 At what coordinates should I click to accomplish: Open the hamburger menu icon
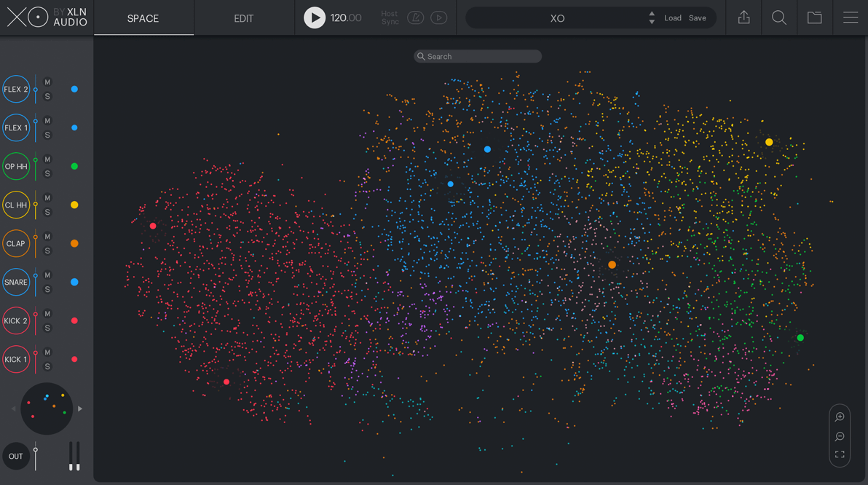(x=851, y=17)
